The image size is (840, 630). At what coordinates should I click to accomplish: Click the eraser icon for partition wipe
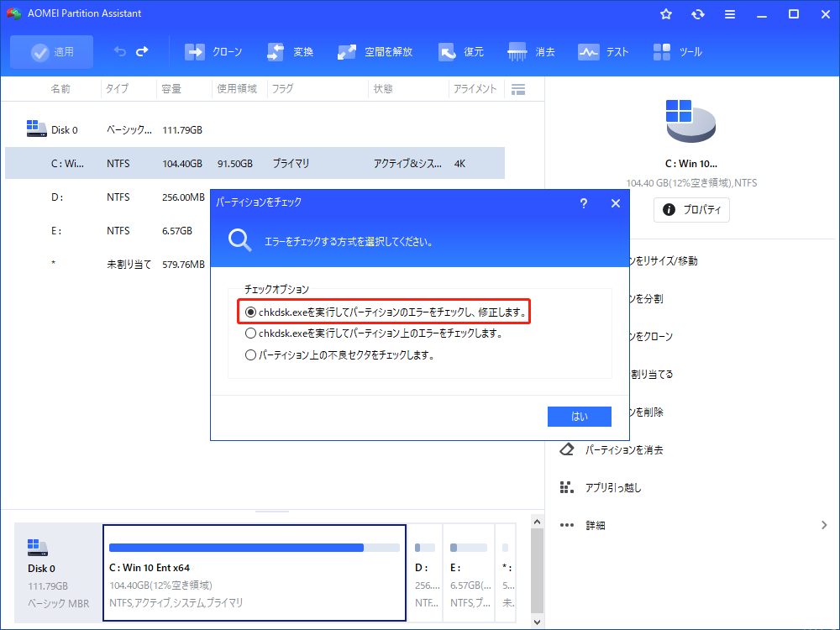click(x=566, y=449)
